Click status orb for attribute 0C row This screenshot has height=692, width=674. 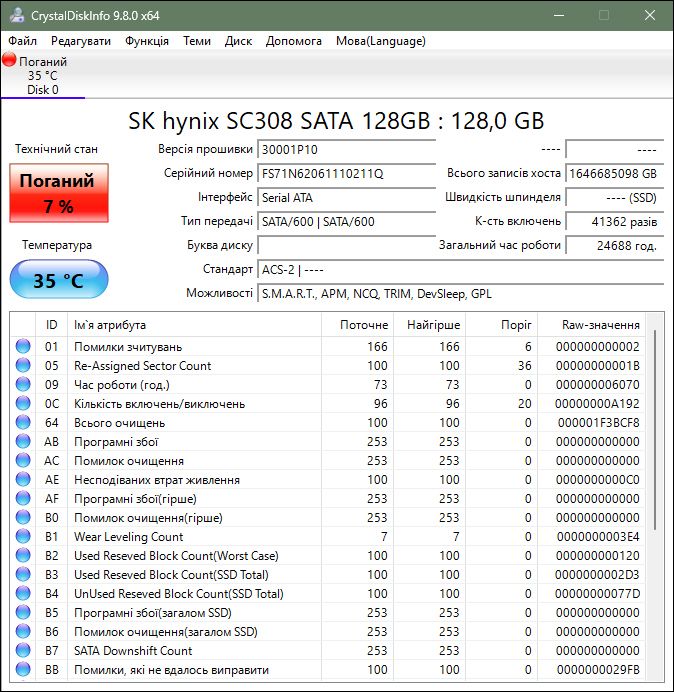click(x=23, y=403)
